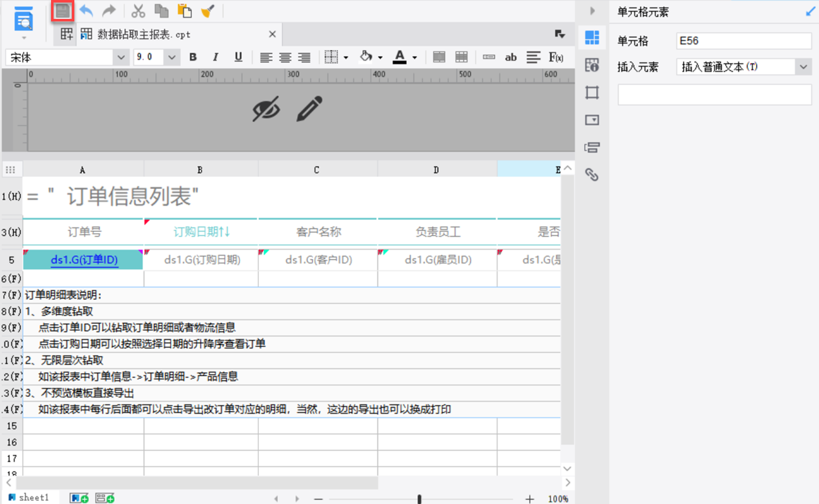Click the blue arrow beside 单元格元素 title
This screenshot has height=504, width=819.
[810, 11]
